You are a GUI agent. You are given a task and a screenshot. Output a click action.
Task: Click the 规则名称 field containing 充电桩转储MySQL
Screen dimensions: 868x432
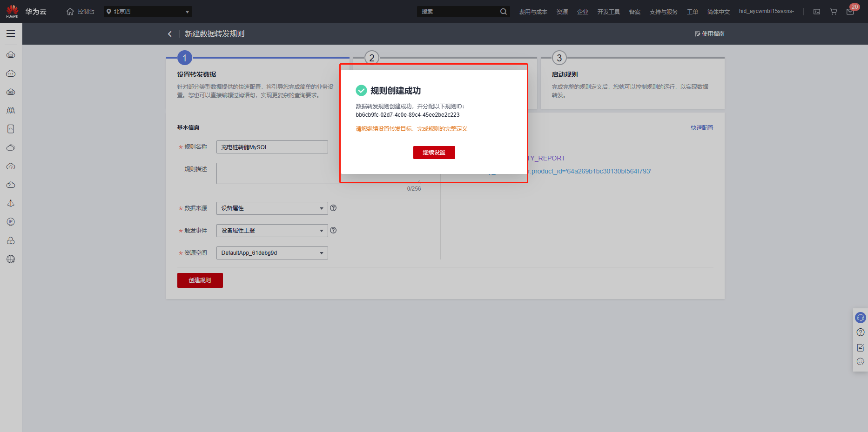coord(272,147)
